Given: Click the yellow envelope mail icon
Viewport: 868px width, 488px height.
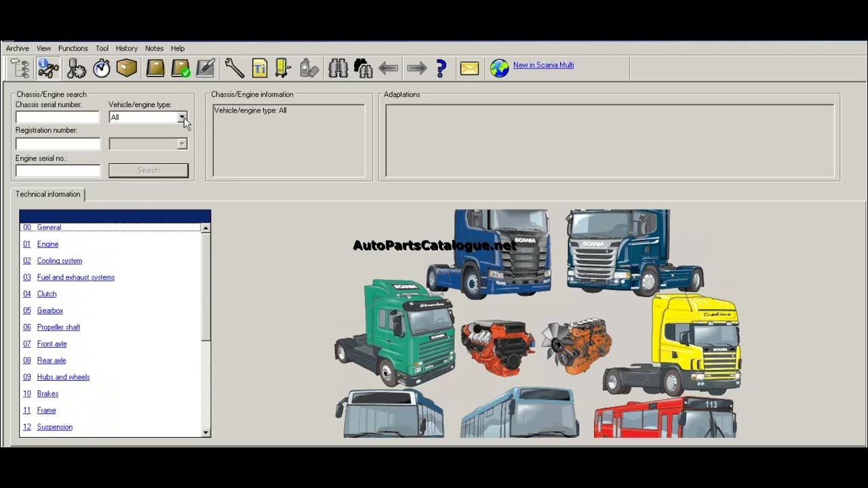Looking at the screenshot, I should click(469, 68).
